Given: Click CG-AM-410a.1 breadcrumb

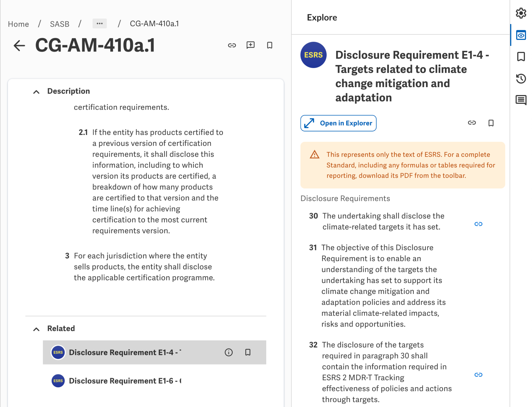Looking at the screenshot, I should point(154,24).
